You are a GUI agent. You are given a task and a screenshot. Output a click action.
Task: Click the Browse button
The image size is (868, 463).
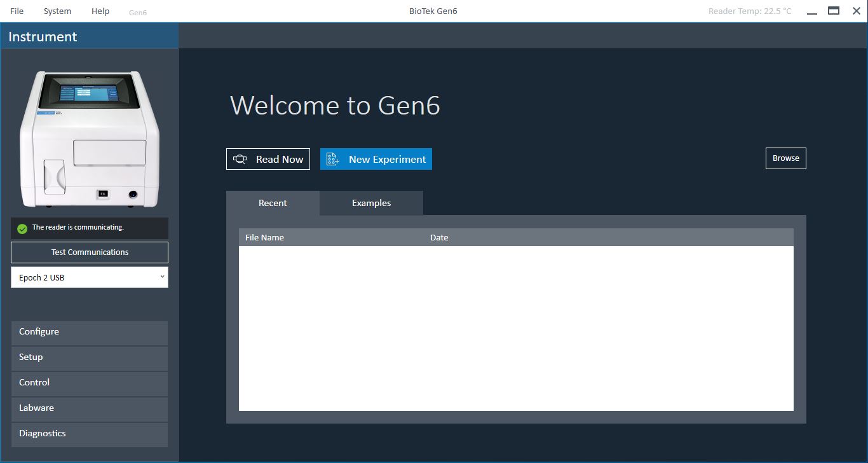coord(785,158)
